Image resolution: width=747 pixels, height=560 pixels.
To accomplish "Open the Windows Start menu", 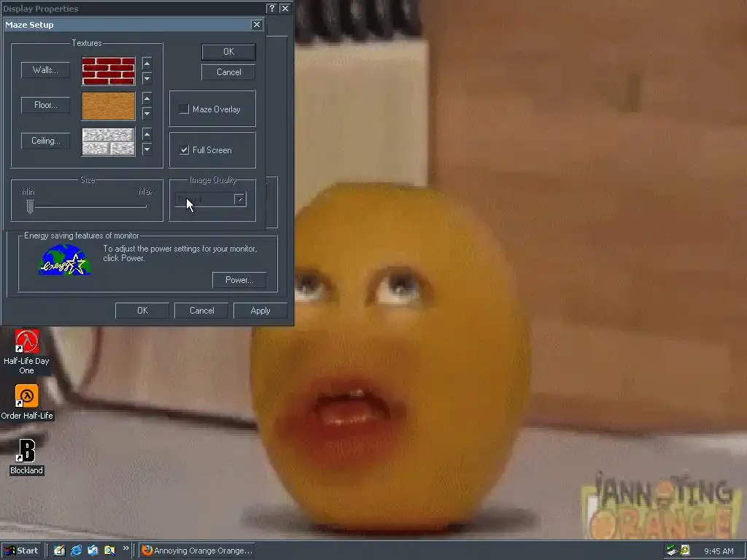I will pyautogui.click(x=22, y=551).
